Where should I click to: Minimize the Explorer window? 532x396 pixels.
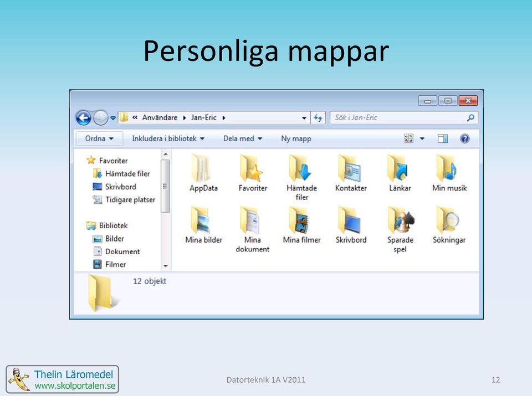(427, 101)
